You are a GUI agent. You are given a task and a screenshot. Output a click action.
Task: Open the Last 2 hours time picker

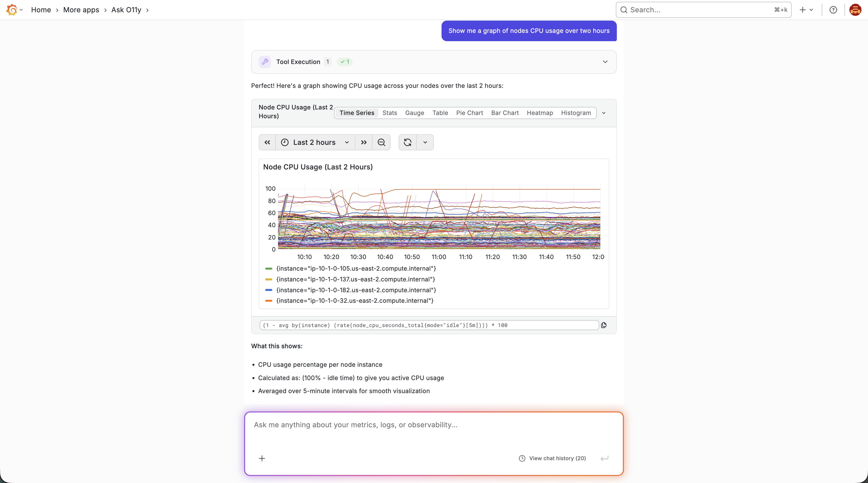[315, 143]
